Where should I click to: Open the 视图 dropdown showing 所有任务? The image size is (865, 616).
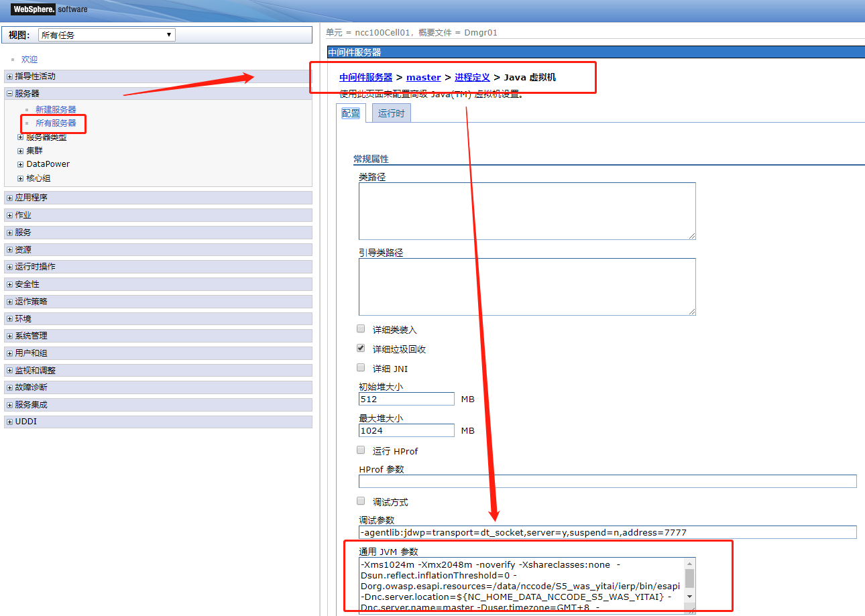tap(106, 35)
